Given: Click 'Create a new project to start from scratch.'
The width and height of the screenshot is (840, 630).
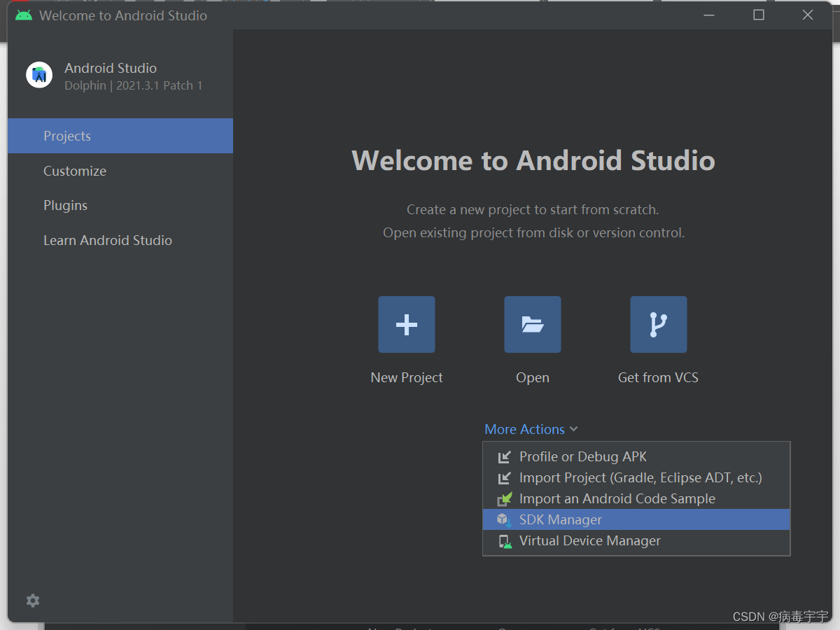Looking at the screenshot, I should (x=533, y=209).
